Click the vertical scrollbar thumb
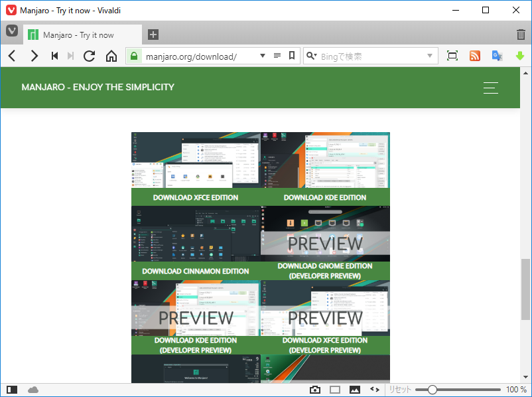This screenshot has width=532, height=397. coord(525,289)
